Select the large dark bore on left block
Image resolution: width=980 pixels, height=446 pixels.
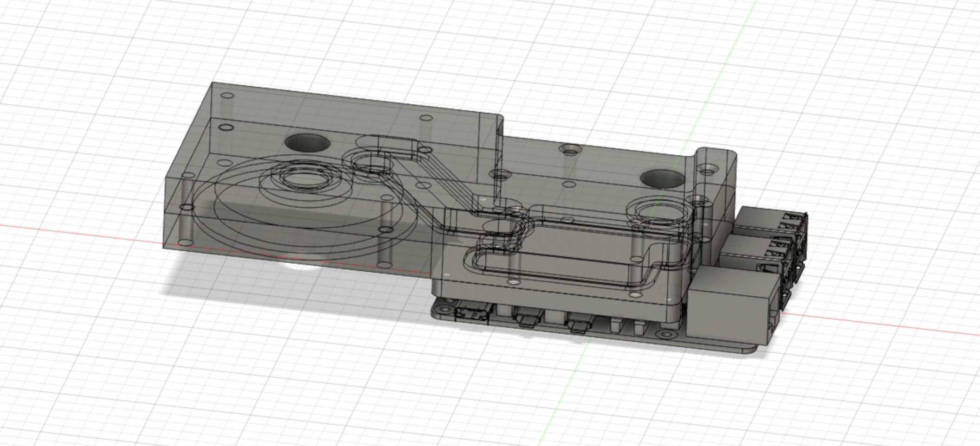pyautogui.click(x=307, y=142)
